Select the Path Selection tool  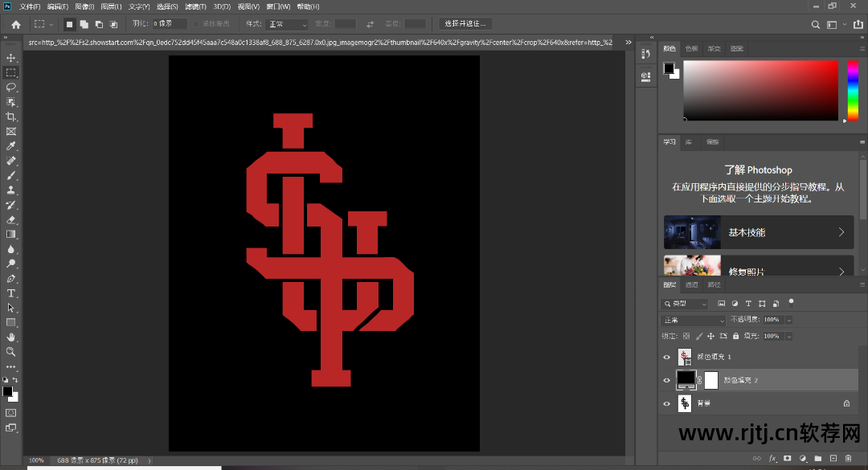pyautogui.click(x=10, y=308)
